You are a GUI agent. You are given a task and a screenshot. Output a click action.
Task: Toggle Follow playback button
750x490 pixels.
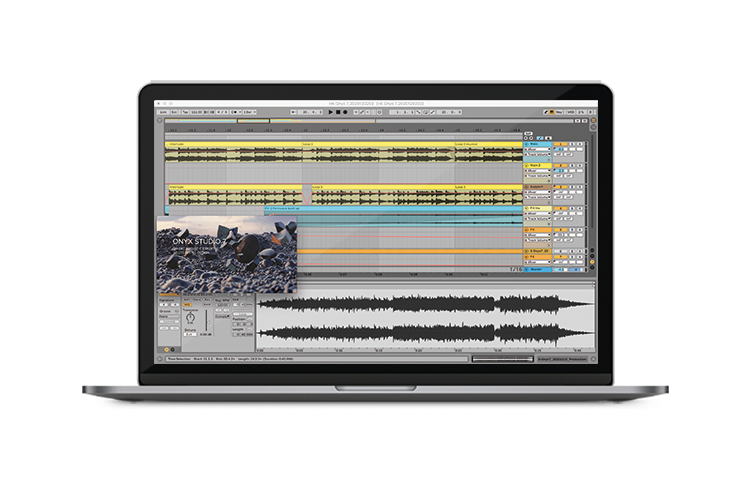293,112
